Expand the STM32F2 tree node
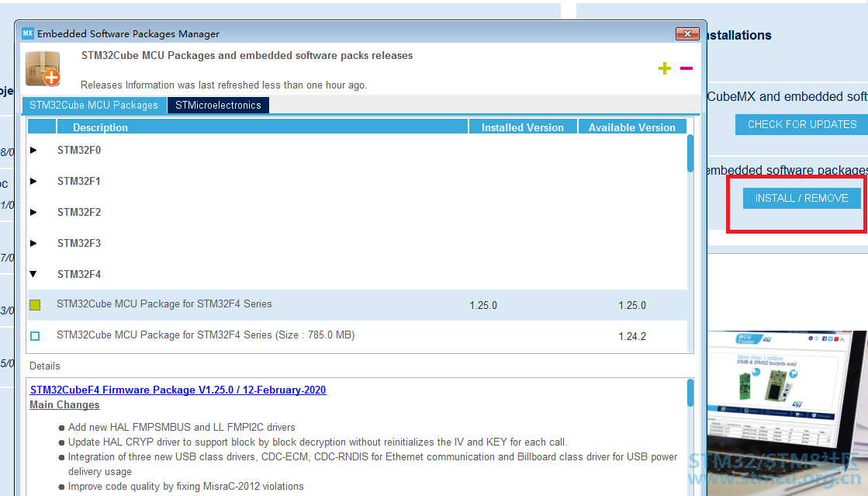 click(x=33, y=212)
